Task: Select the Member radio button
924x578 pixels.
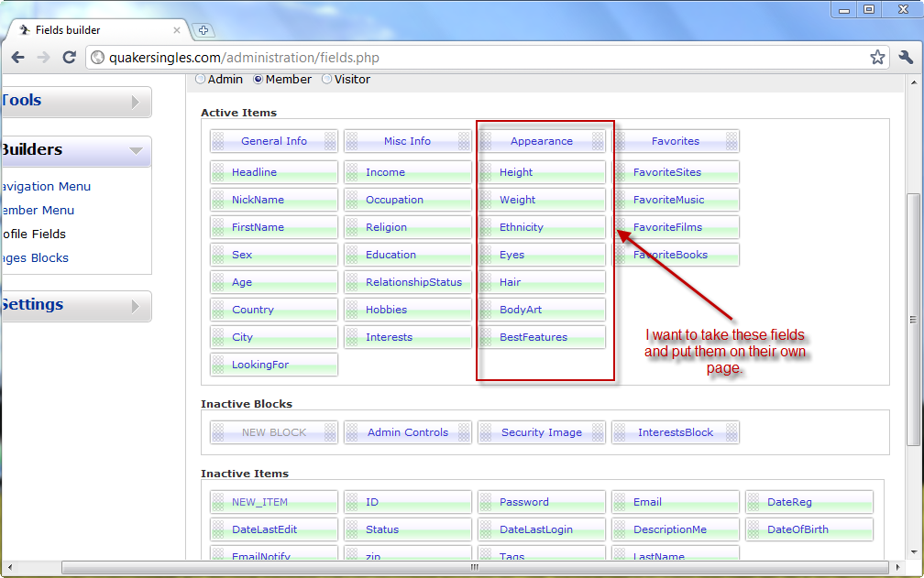Action: [258, 80]
